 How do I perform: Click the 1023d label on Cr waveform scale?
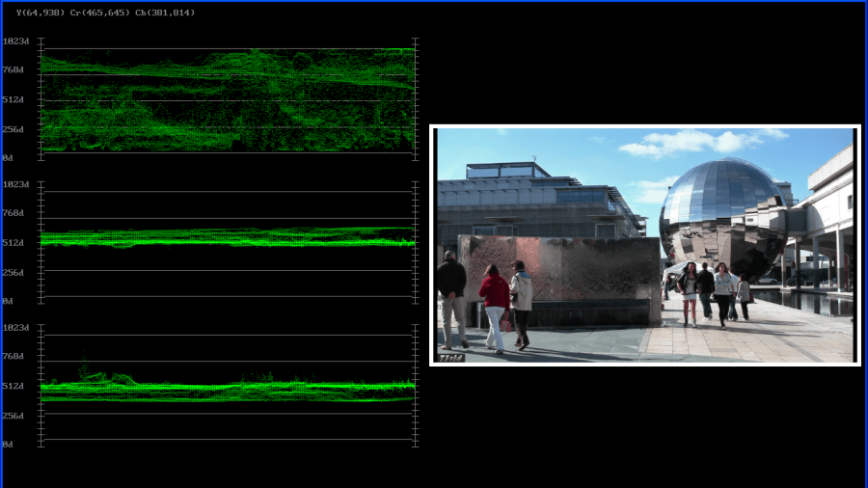(16, 184)
